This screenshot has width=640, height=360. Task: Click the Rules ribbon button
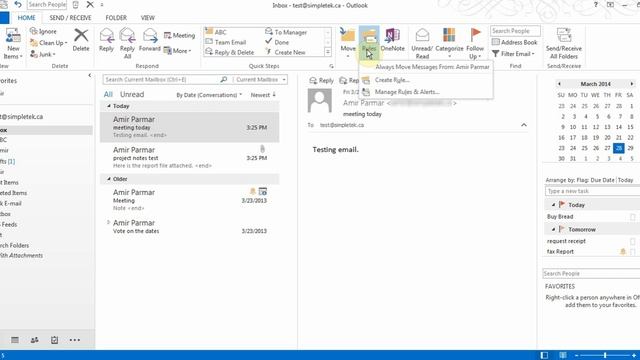click(369, 43)
